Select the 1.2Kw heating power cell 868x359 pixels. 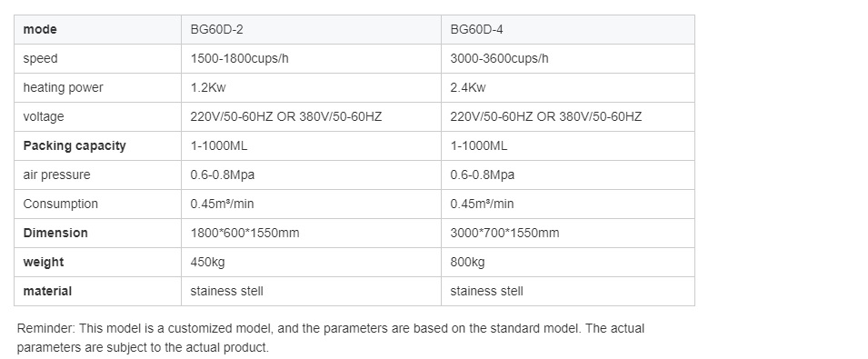(x=311, y=88)
